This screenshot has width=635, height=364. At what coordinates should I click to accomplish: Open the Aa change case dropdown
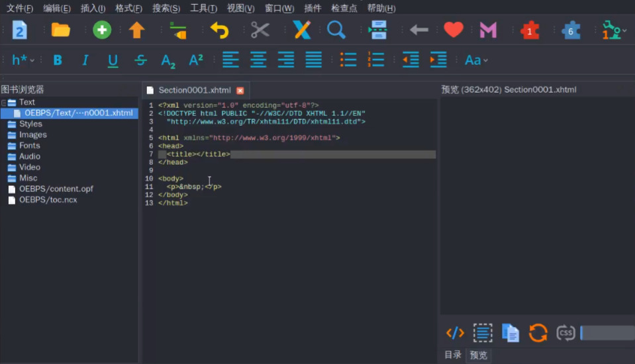(x=475, y=60)
